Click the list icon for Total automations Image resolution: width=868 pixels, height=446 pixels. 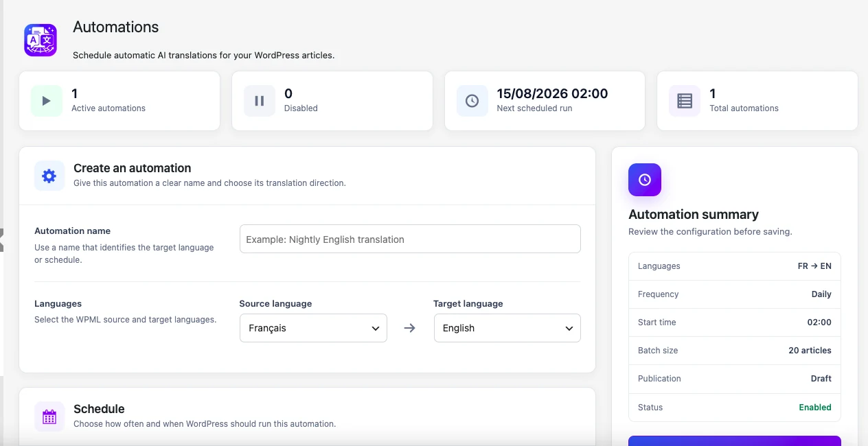click(x=685, y=101)
